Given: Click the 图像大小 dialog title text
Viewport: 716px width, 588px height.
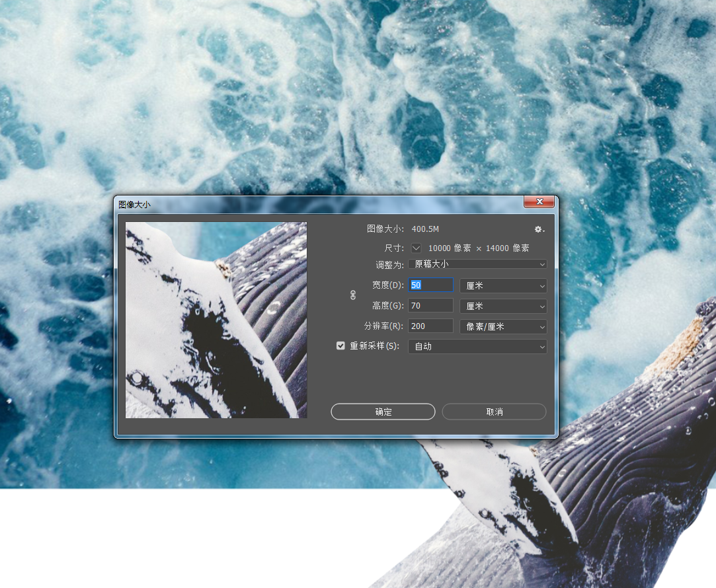Looking at the screenshot, I should 134,205.
